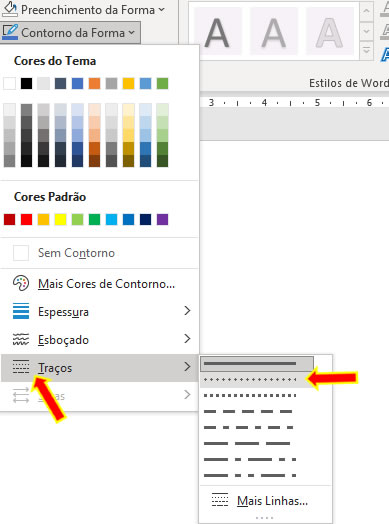This screenshot has height=524, width=389.
Task: Pick the red standard color swatch
Action: (x=26, y=220)
